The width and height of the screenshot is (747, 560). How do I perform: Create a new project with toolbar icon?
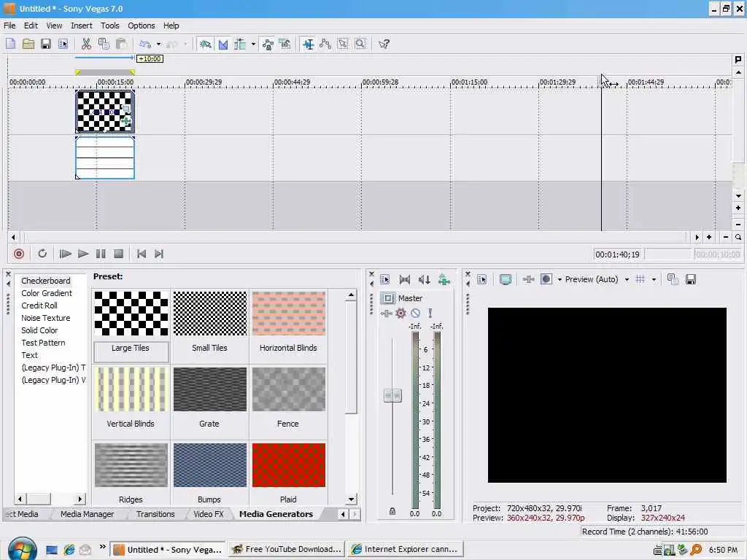[x=10, y=44]
